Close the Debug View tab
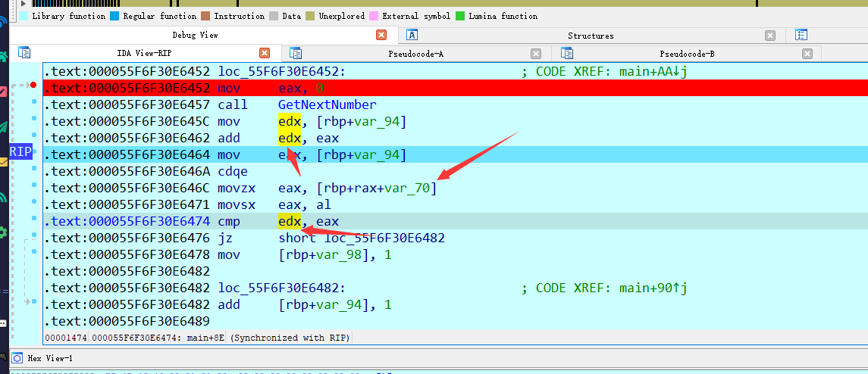This screenshot has width=868, height=374. 381,35
